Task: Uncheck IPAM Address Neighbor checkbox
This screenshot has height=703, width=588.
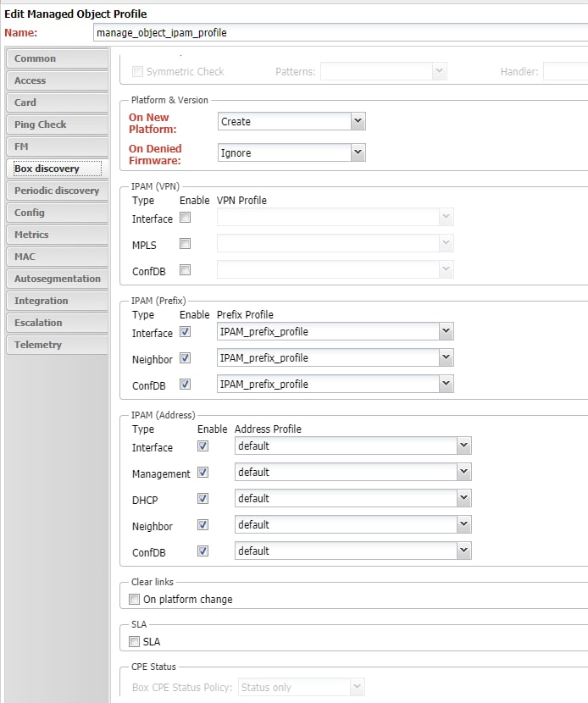Action: pyautogui.click(x=202, y=524)
